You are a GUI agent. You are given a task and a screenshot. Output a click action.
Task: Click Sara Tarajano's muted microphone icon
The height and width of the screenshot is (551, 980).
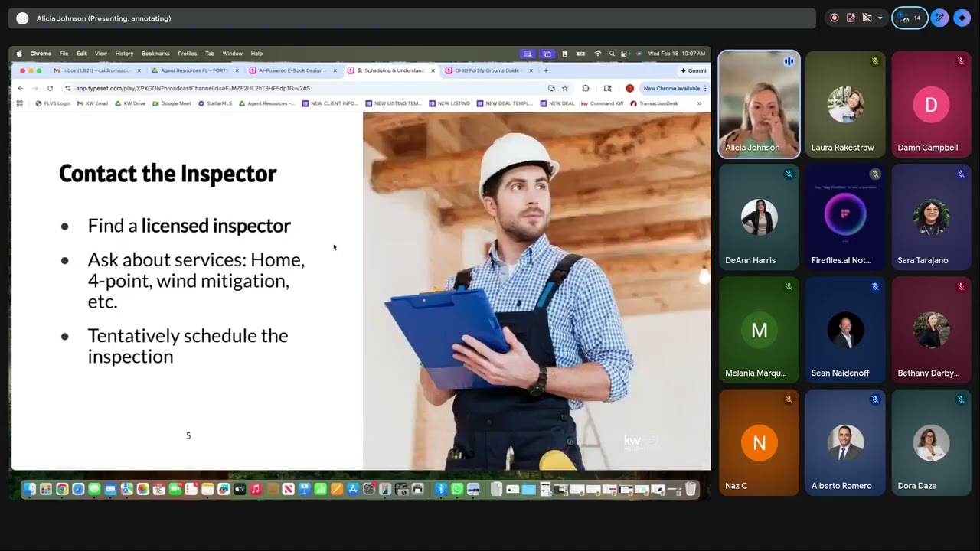point(961,174)
